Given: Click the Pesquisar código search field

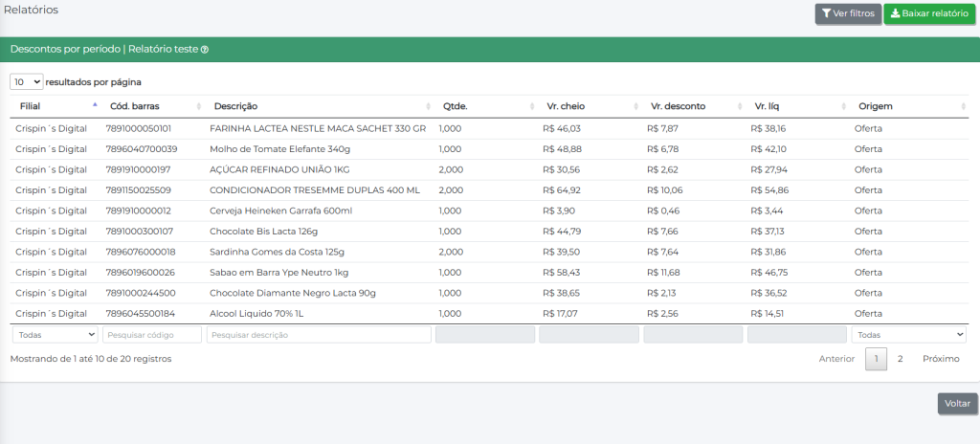Looking at the screenshot, I should [152, 335].
